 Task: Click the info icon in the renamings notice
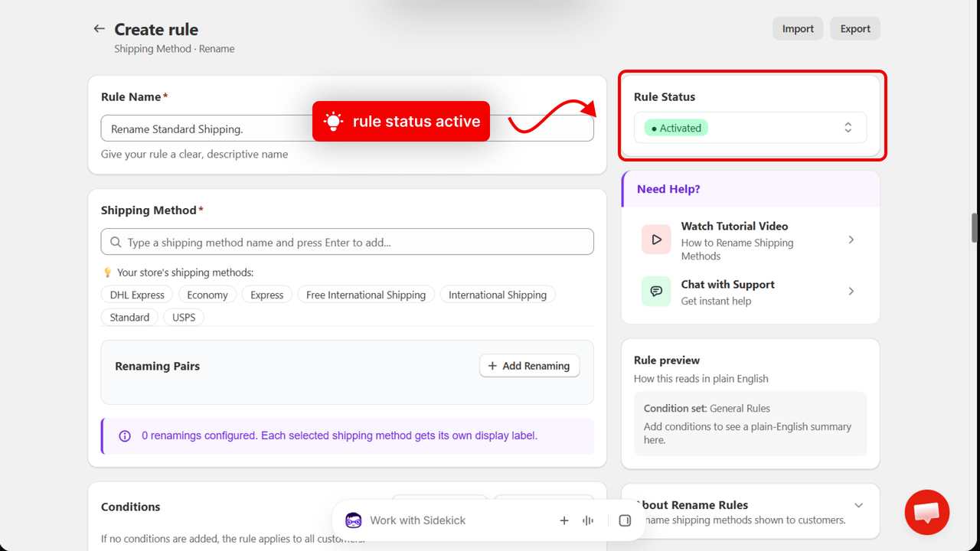(x=125, y=436)
